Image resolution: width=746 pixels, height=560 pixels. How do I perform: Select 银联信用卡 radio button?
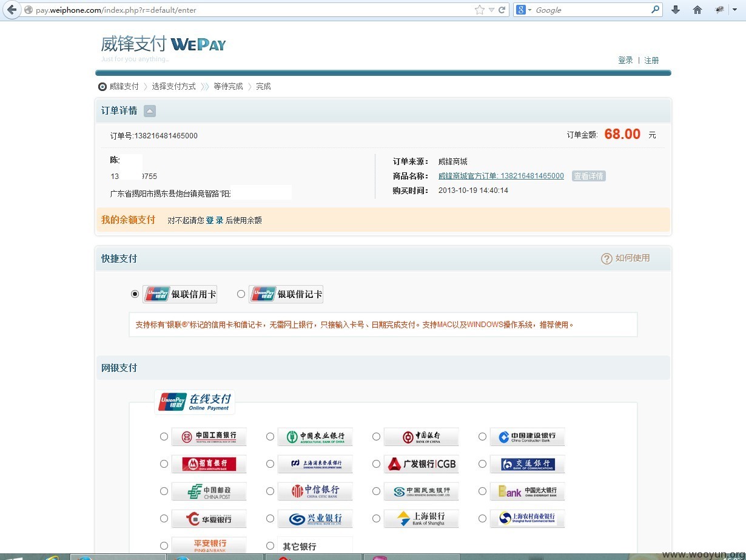pos(135,294)
